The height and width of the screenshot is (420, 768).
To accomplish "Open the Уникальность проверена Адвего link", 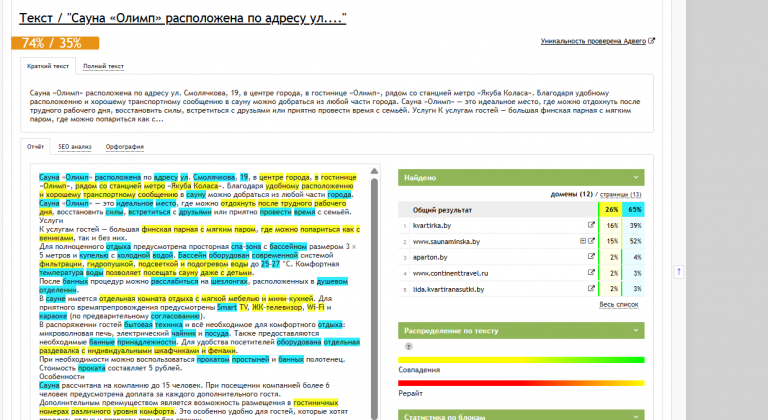I will click(593, 41).
